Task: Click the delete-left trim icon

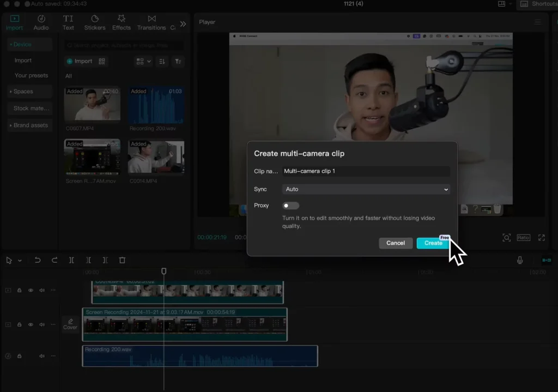Action: click(x=88, y=260)
